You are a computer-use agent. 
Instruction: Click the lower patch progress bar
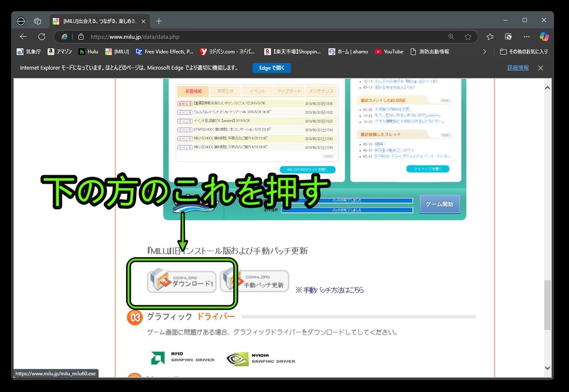pyautogui.click(x=347, y=210)
